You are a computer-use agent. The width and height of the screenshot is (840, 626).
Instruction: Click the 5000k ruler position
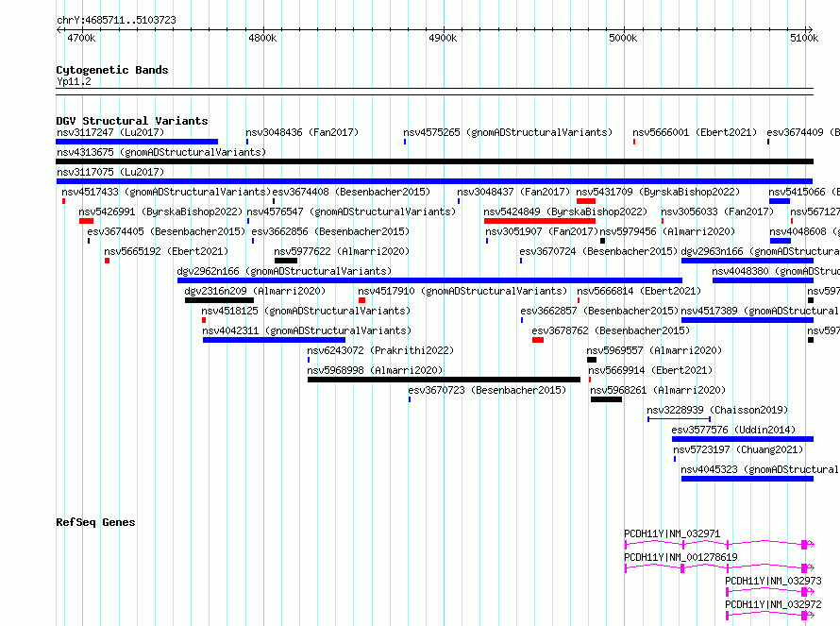point(624,38)
